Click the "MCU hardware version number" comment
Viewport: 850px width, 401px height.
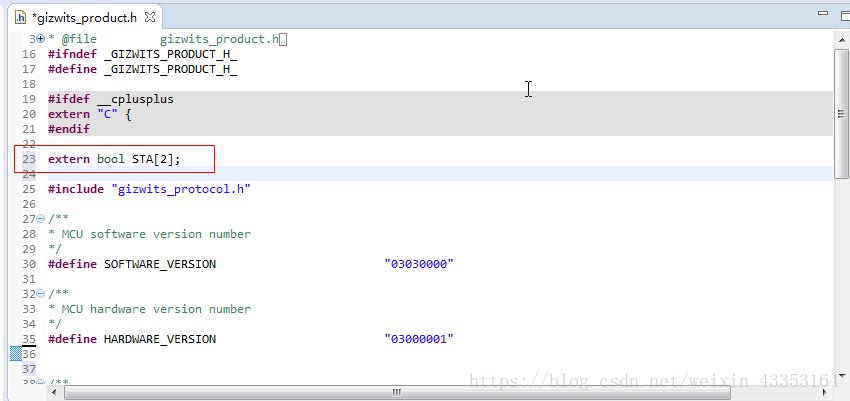pos(156,309)
